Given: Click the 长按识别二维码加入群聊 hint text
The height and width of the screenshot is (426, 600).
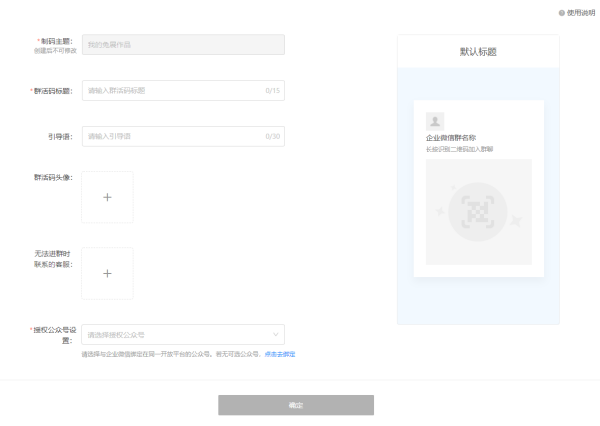Looking at the screenshot, I should click(460, 149).
